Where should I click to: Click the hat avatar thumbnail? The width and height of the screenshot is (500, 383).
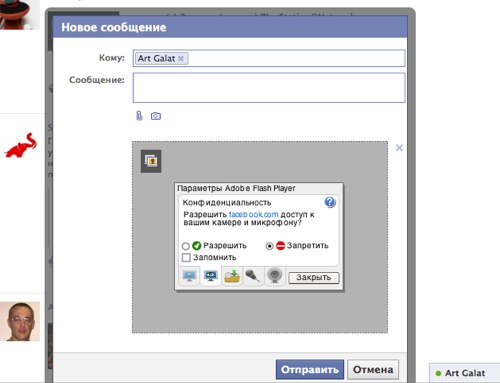click(x=19, y=15)
